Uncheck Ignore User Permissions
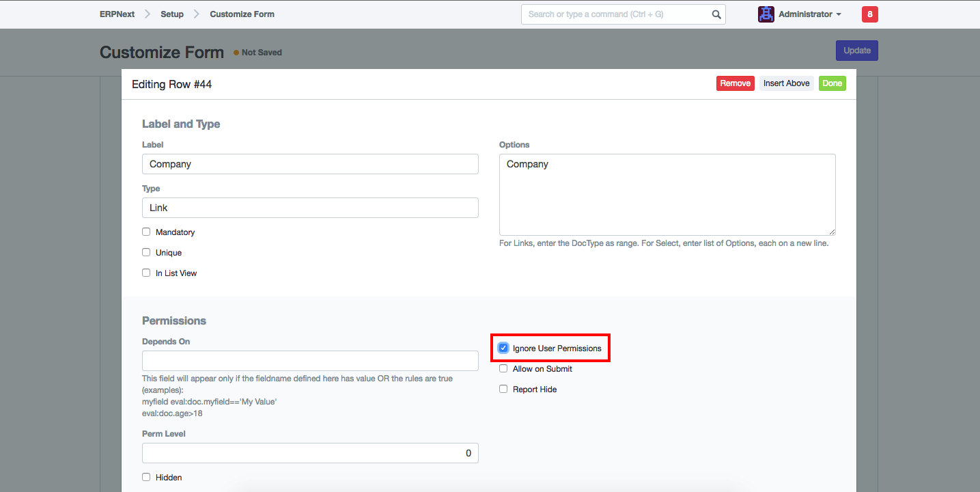The height and width of the screenshot is (492, 980). [503, 348]
